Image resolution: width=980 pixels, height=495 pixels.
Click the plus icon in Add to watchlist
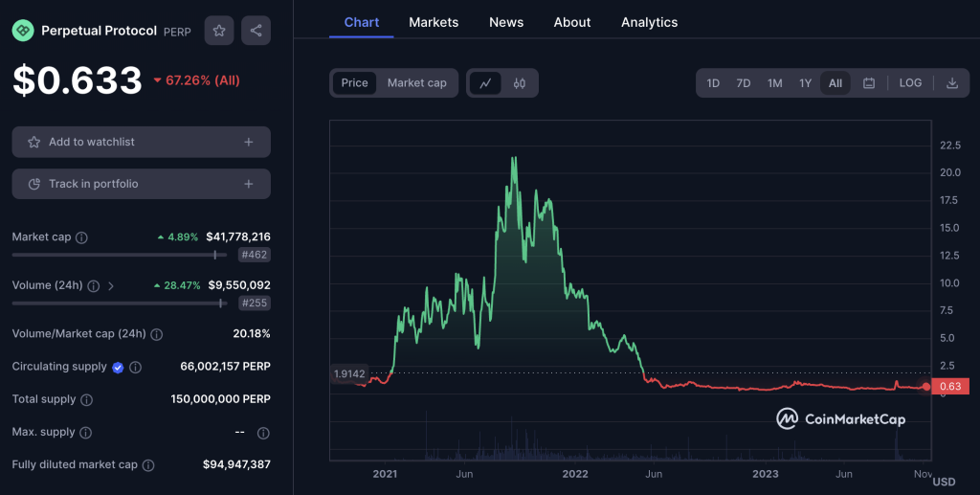click(249, 142)
